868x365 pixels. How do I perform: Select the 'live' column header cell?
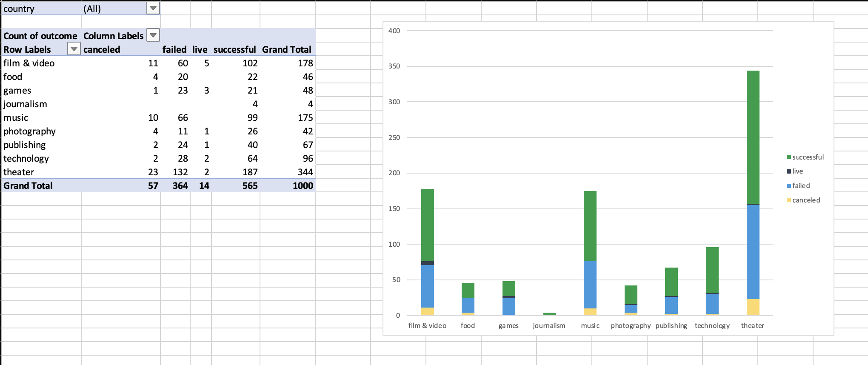pos(200,49)
